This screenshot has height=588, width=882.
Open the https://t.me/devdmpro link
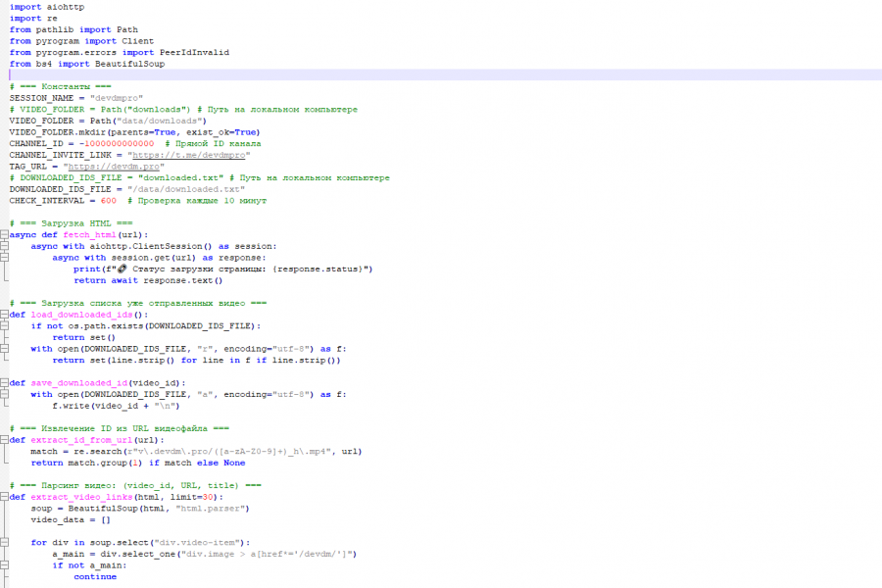pos(188,155)
